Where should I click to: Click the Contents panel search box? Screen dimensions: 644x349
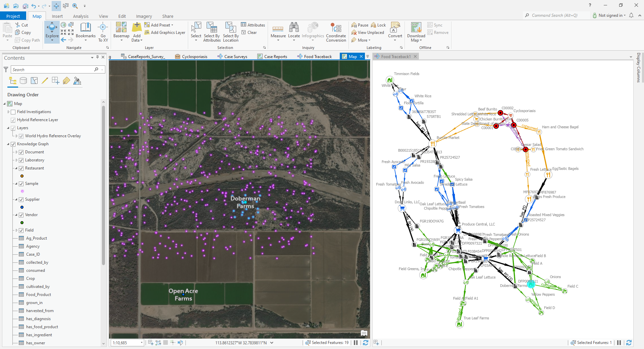[54, 69]
